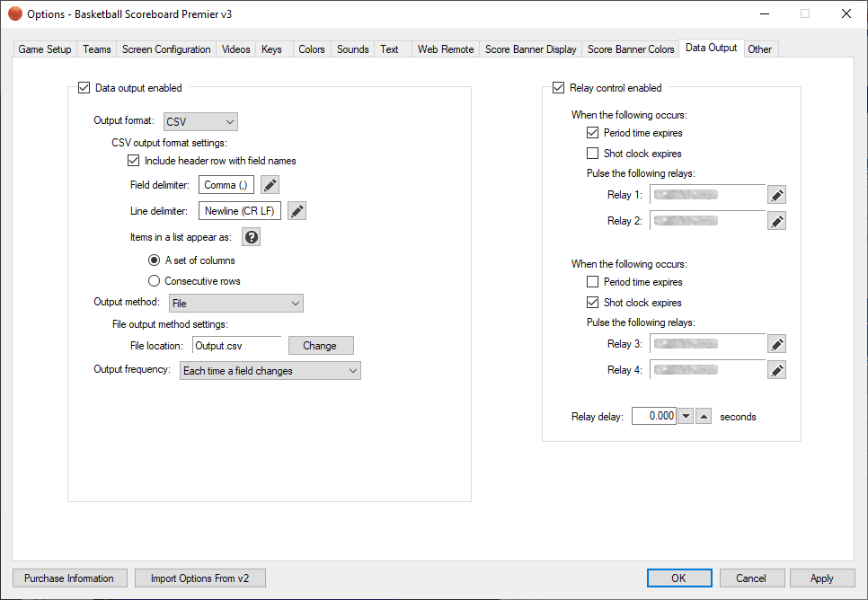Screen dimensions: 868x600
Task: Click the Relay 3 edit pencil icon
Action: click(777, 344)
